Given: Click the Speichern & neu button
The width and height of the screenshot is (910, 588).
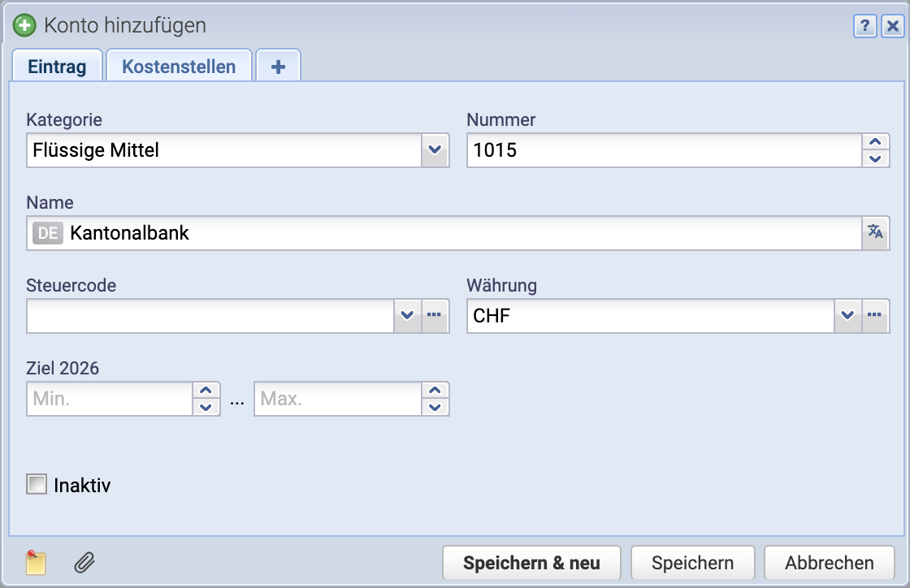Looking at the screenshot, I should click(531, 562).
